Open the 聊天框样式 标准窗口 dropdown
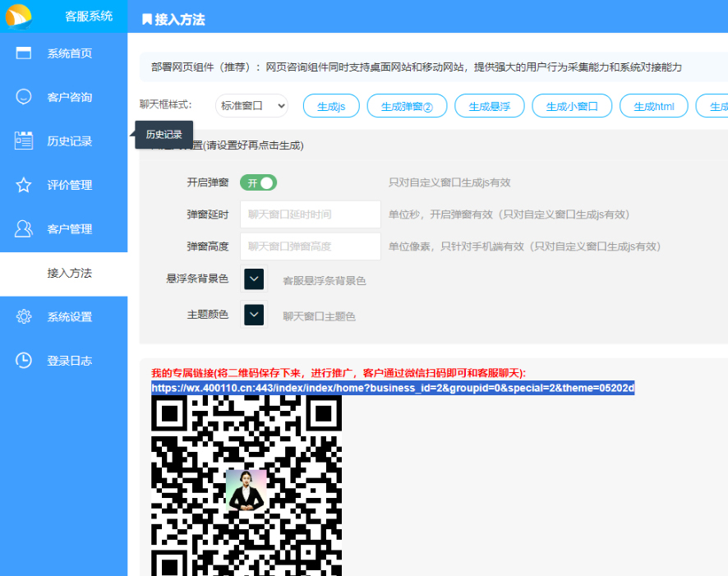This screenshot has height=576, width=728. [x=251, y=106]
